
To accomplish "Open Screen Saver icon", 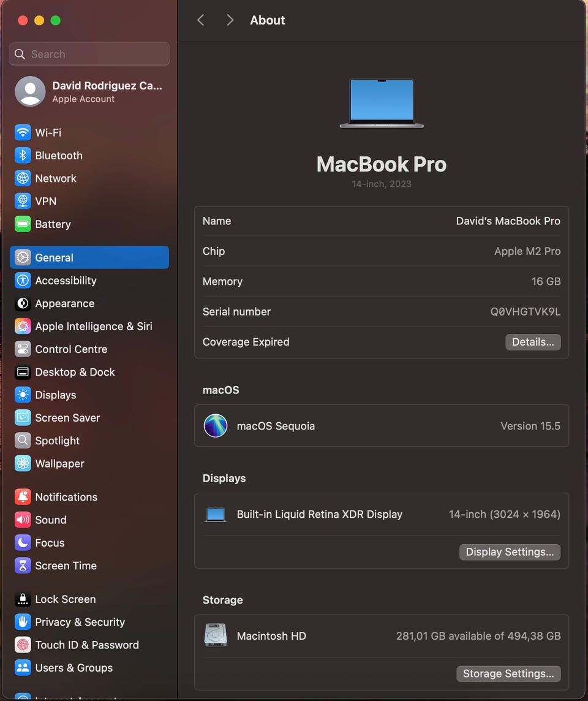I will (23, 417).
